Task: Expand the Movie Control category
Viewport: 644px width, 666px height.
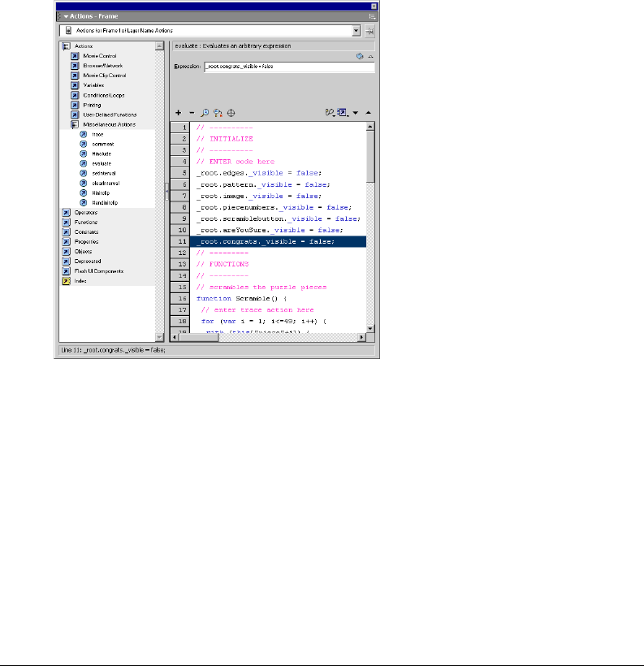Action: (75, 56)
